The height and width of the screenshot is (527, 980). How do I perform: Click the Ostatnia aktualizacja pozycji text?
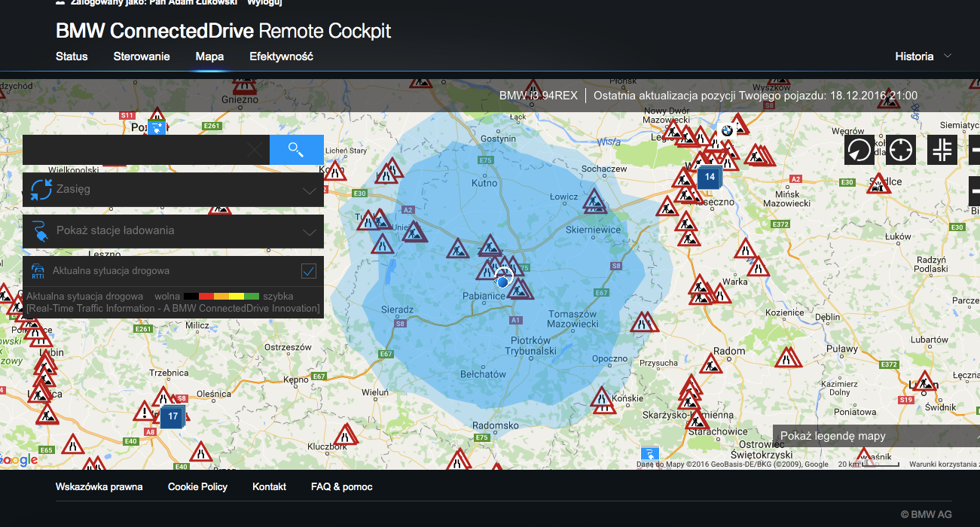756,96
